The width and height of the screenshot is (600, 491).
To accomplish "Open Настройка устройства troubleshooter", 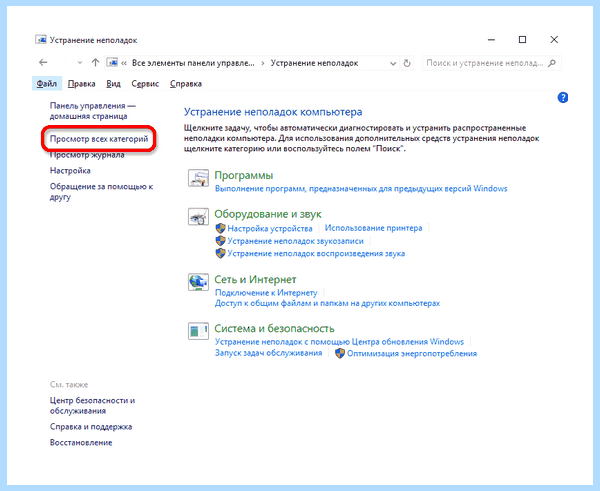I will point(270,228).
